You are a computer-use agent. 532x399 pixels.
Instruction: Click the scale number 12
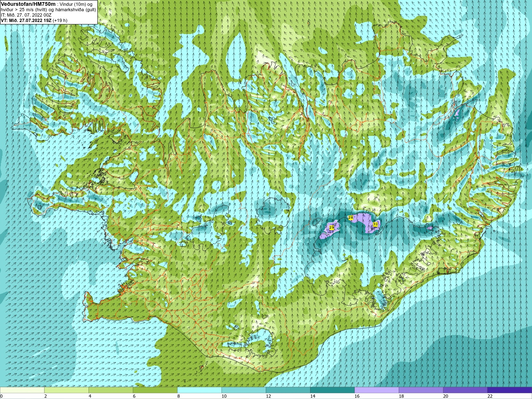click(x=268, y=396)
